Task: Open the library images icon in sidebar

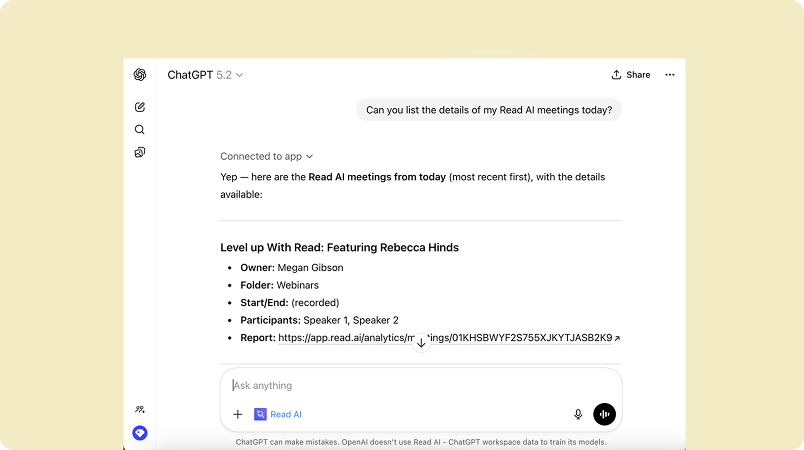Action: pos(139,153)
